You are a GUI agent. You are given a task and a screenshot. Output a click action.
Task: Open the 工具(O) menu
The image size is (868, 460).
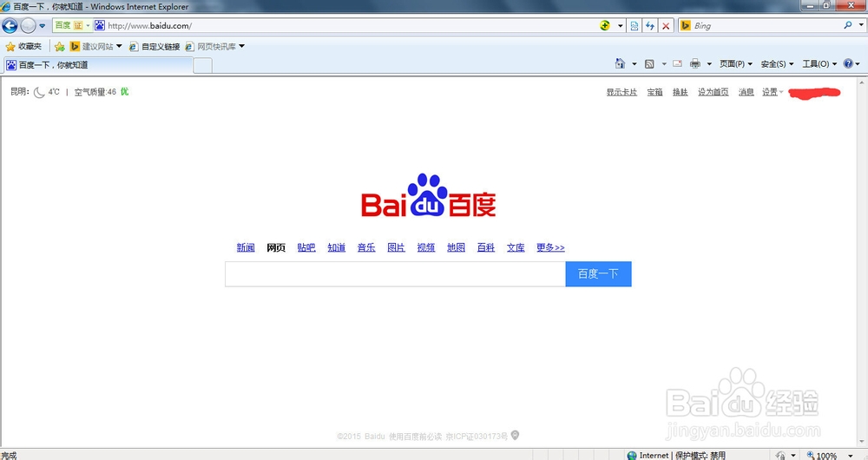pos(820,63)
